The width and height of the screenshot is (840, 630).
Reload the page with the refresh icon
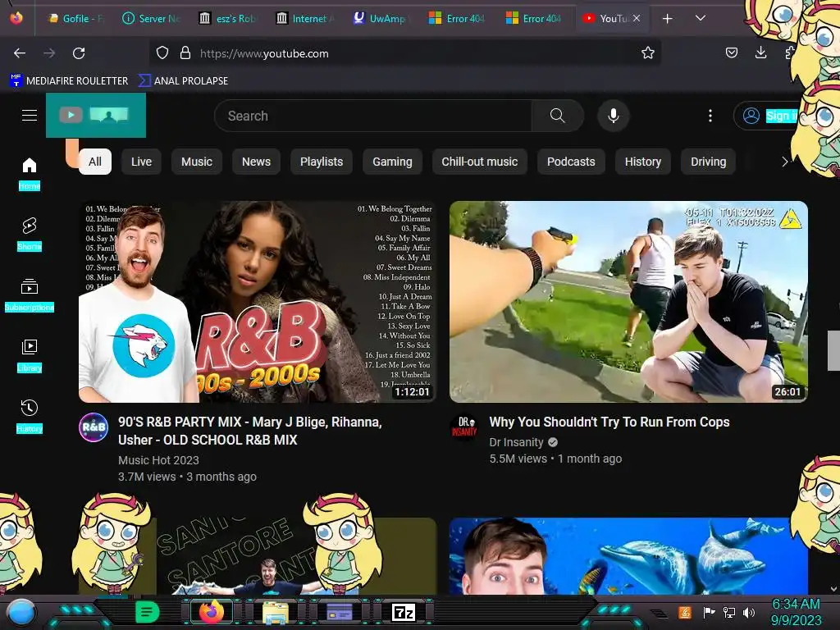pos(79,53)
